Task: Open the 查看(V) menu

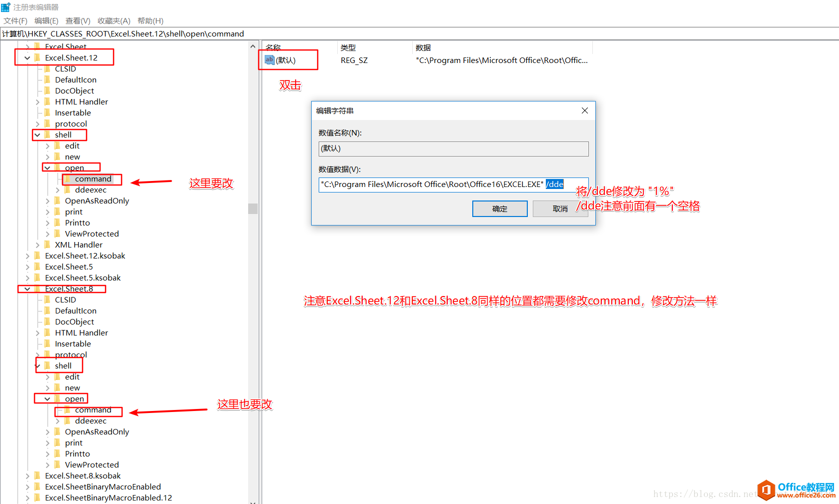Action: coord(78,20)
